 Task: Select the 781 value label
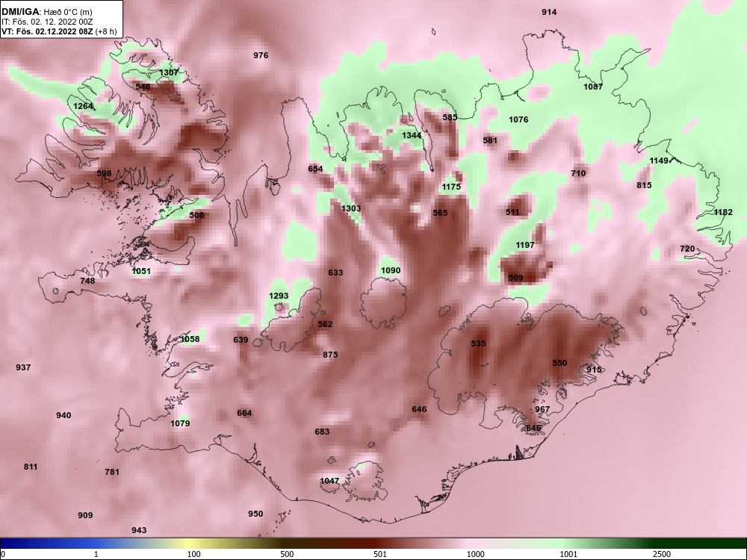(x=112, y=471)
